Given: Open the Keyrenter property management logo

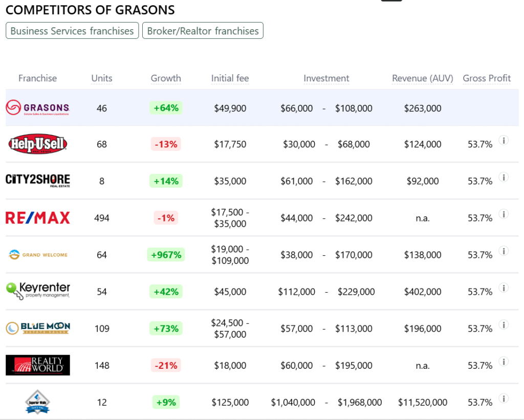Looking at the screenshot, I should (37, 291).
